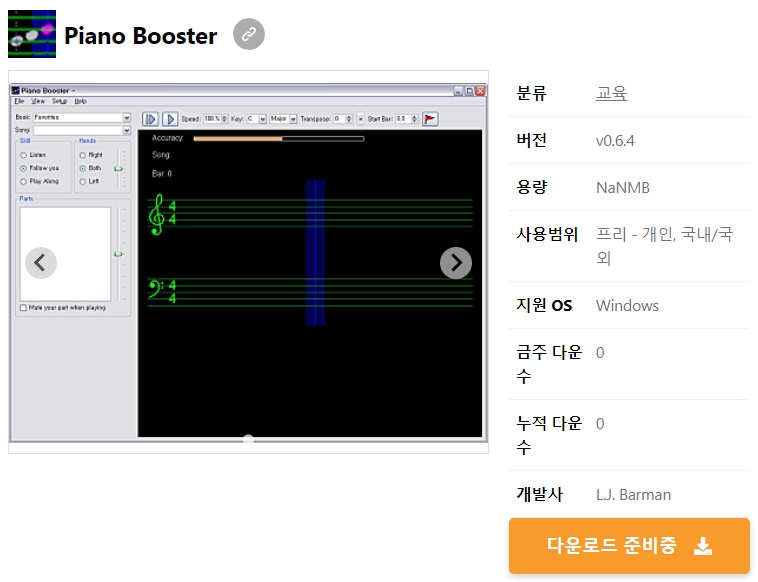The image size is (758, 582).
Task: Show the previous screenshot in the carousel
Action: tap(41, 263)
